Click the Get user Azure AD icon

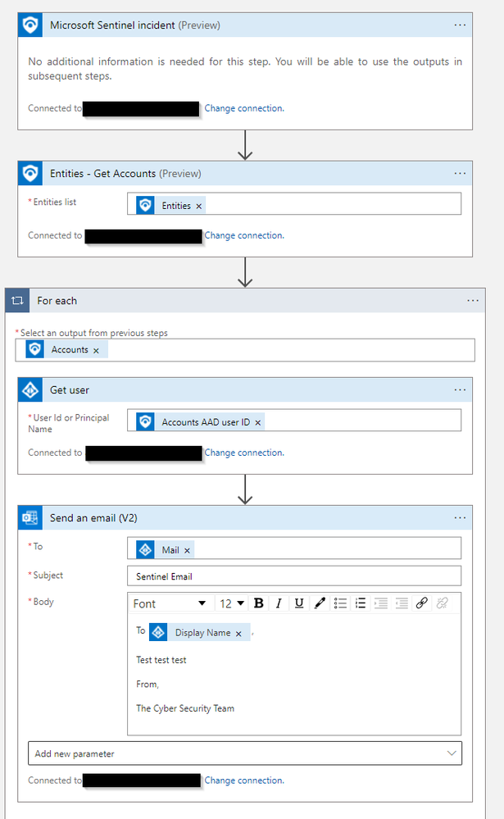tap(30, 390)
